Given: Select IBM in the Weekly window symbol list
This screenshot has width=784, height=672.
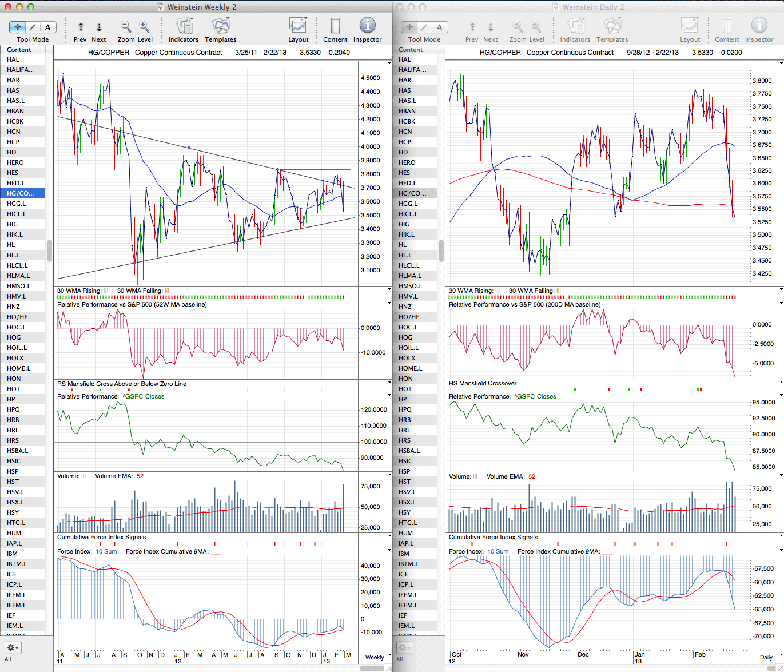Looking at the screenshot, I should (x=13, y=554).
